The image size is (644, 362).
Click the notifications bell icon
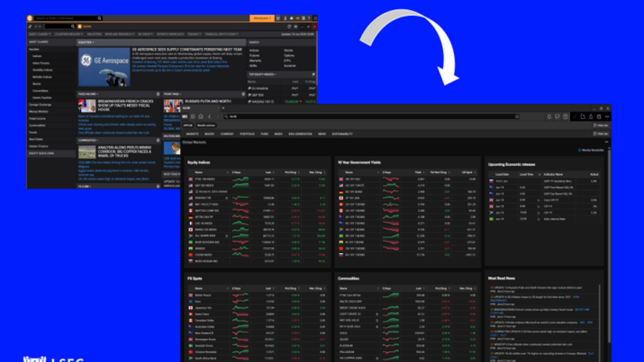[x=549, y=117]
